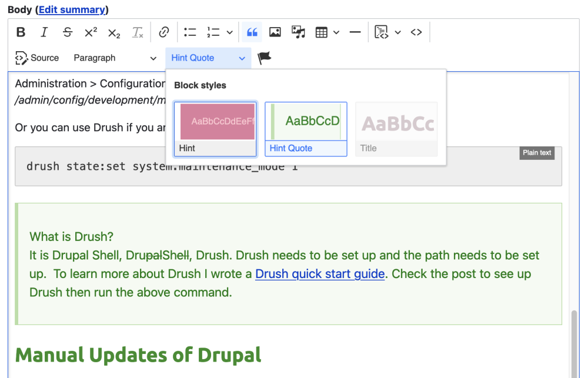Apply subscript formatting

pyautogui.click(x=114, y=32)
